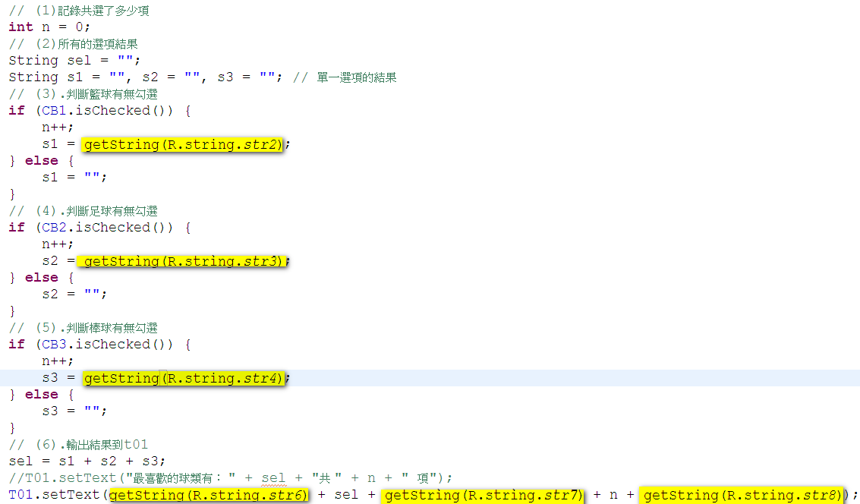Click 'CB3.isChecked()' in the third if statement

(x=107, y=345)
